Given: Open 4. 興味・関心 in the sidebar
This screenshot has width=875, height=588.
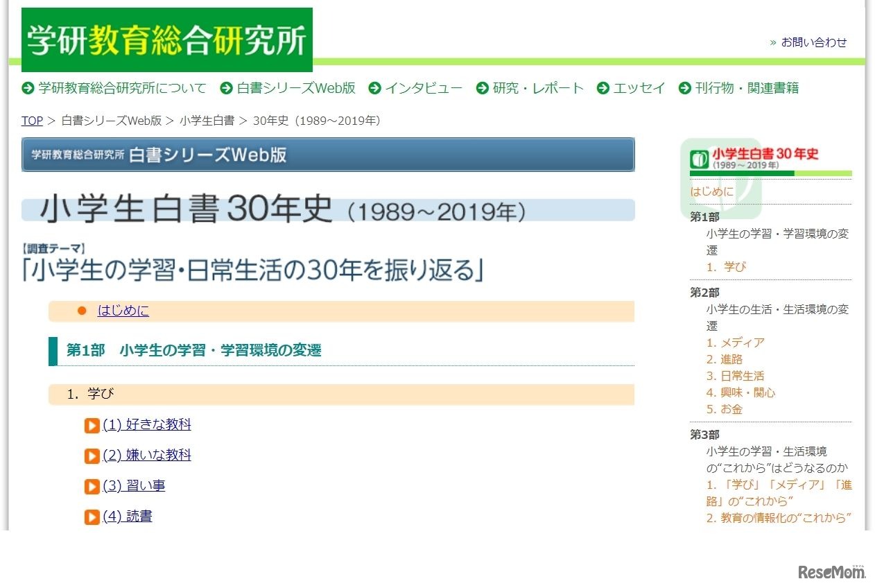Looking at the screenshot, I should point(741,392).
